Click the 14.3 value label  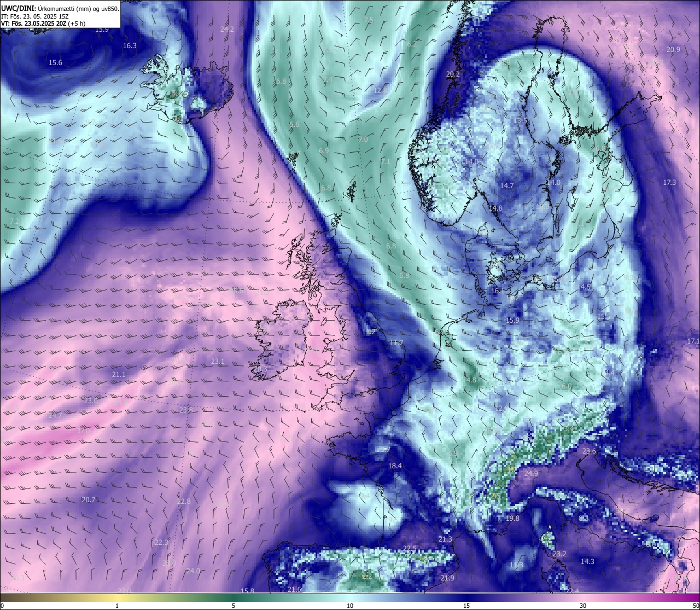[587, 562]
